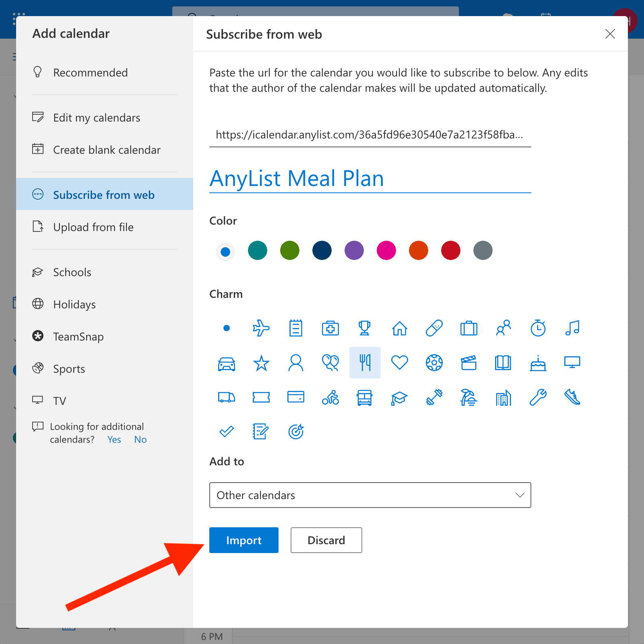
Task: Discard the calendar subscription
Action: (326, 540)
